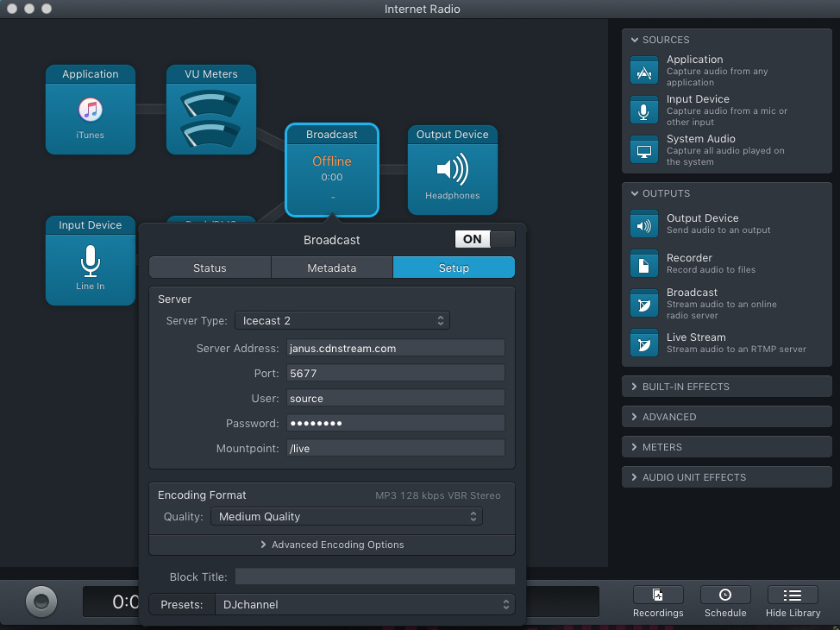Open the Quality dropdown

347,516
